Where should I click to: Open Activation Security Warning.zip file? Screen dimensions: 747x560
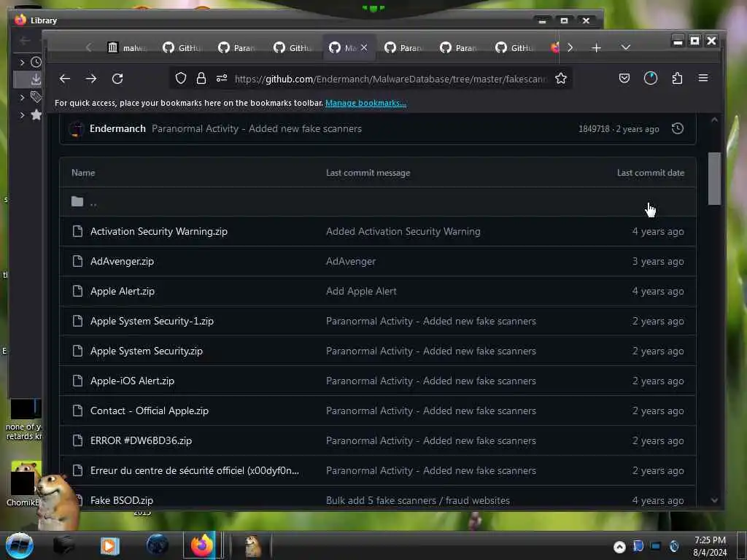click(158, 231)
